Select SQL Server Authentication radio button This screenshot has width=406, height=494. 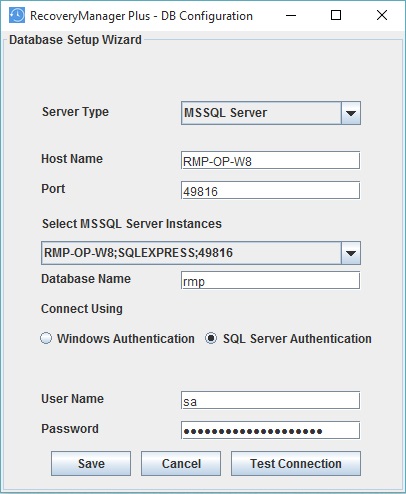(211, 338)
